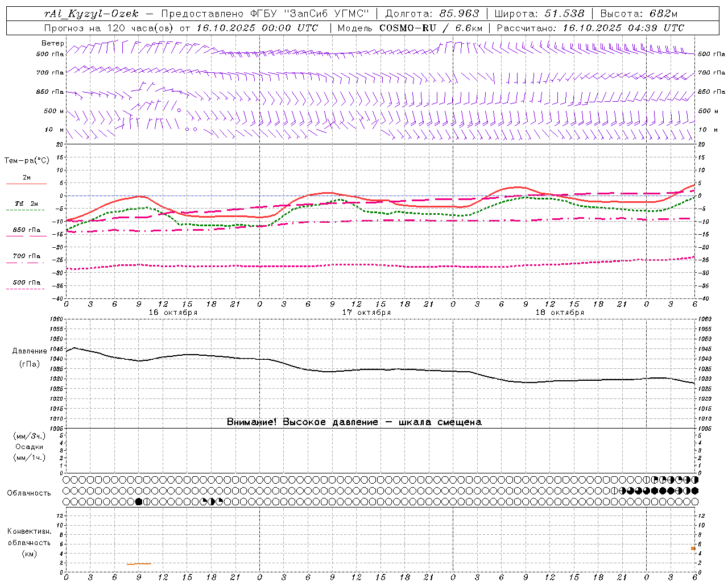Click the orange convective marker at chart's right edge
The image size is (728, 582).
point(693,548)
